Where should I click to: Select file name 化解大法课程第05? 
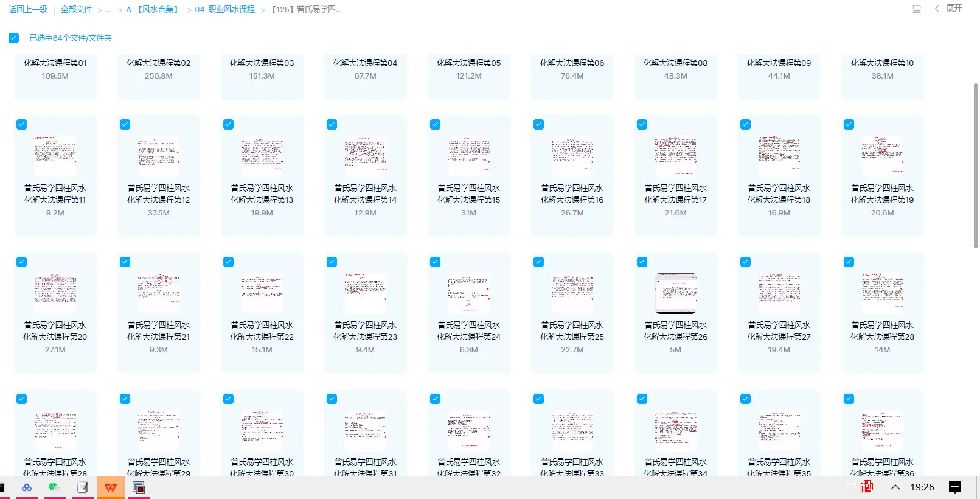pyautogui.click(x=469, y=63)
